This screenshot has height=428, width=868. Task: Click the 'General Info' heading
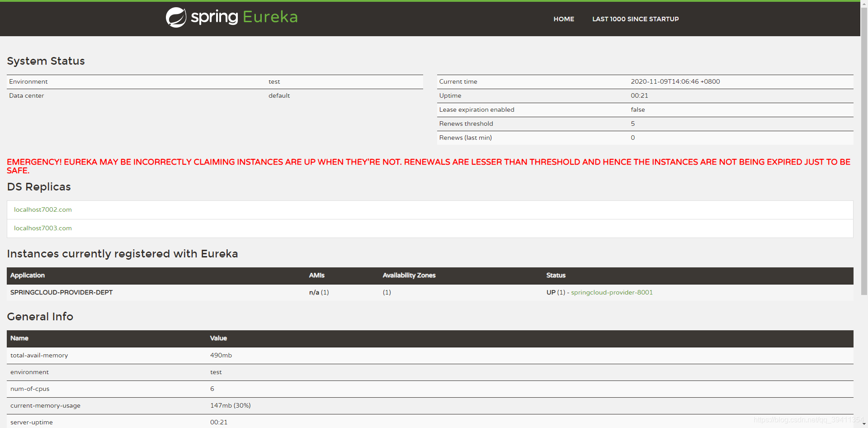[40, 317]
